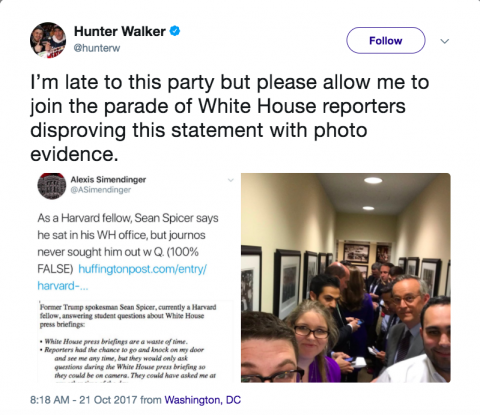Click the blue verified badge

175,31
